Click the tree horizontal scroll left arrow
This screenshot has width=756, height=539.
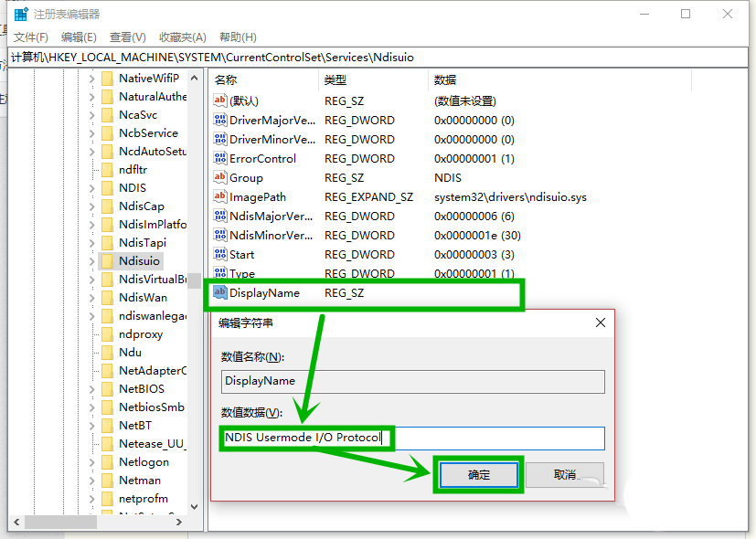(16, 522)
